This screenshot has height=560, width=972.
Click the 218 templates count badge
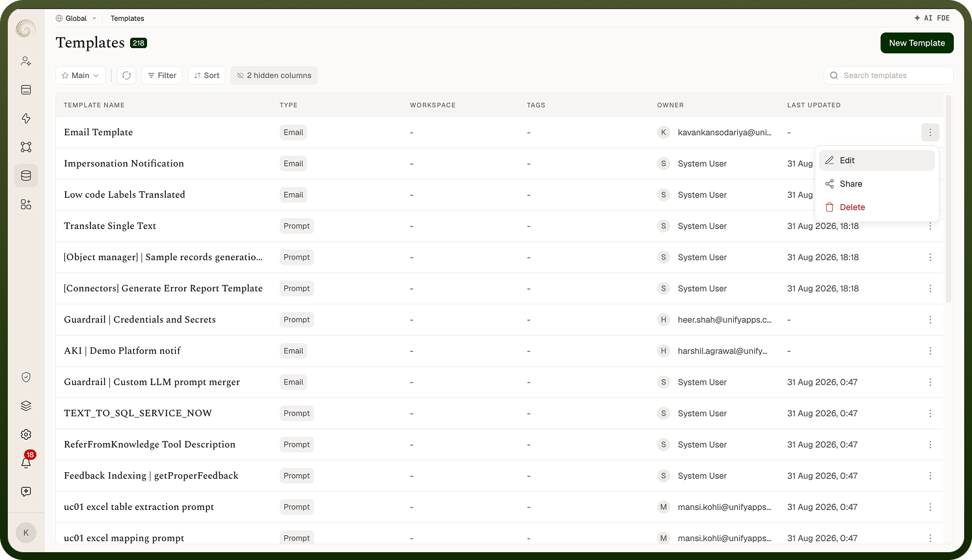pyautogui.click(x=139, y=43)
